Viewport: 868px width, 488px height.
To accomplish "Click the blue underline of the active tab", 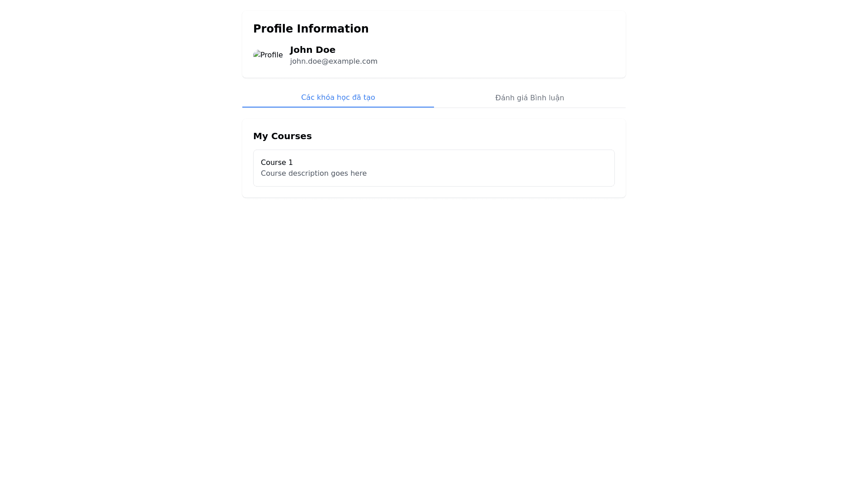I will pyautogui.click(x=338, y=107).
